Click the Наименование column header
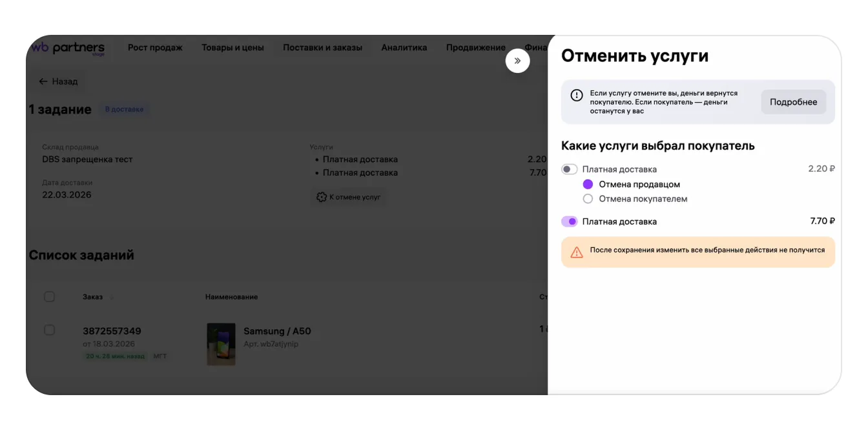868x430 pixels. coord(231,297)
